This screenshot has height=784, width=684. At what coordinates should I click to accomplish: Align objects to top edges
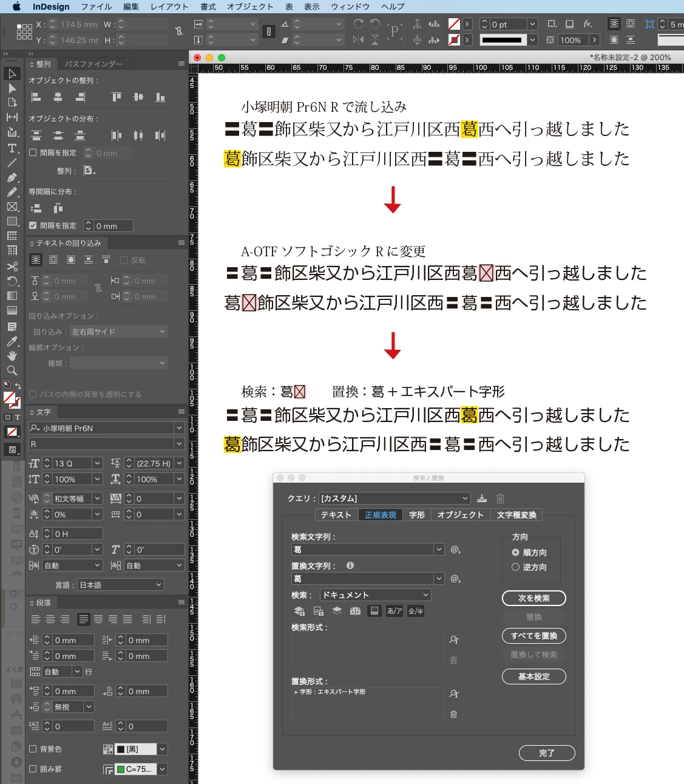pyautogui.click(x=117, y=97)
